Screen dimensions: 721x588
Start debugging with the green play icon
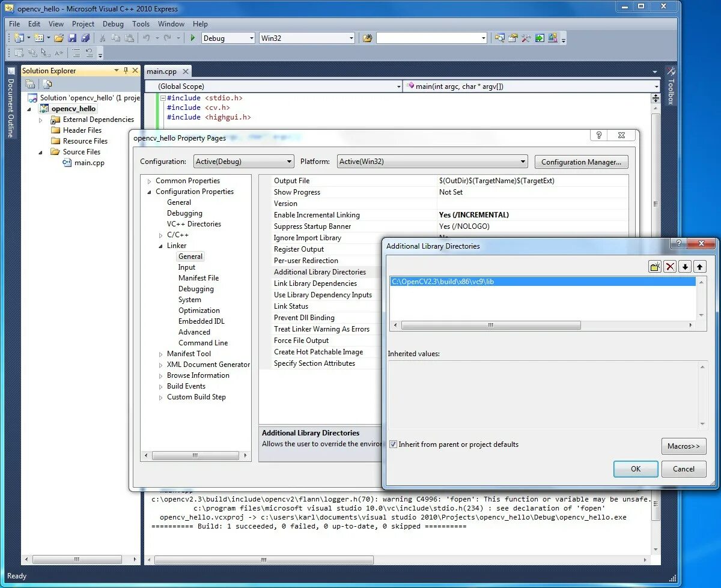192,38
